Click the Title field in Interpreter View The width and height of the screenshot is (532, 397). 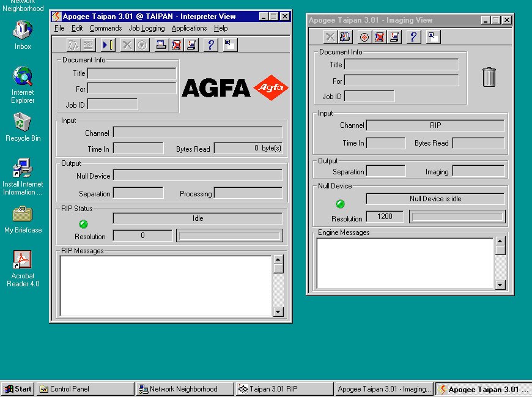[132, 73]
